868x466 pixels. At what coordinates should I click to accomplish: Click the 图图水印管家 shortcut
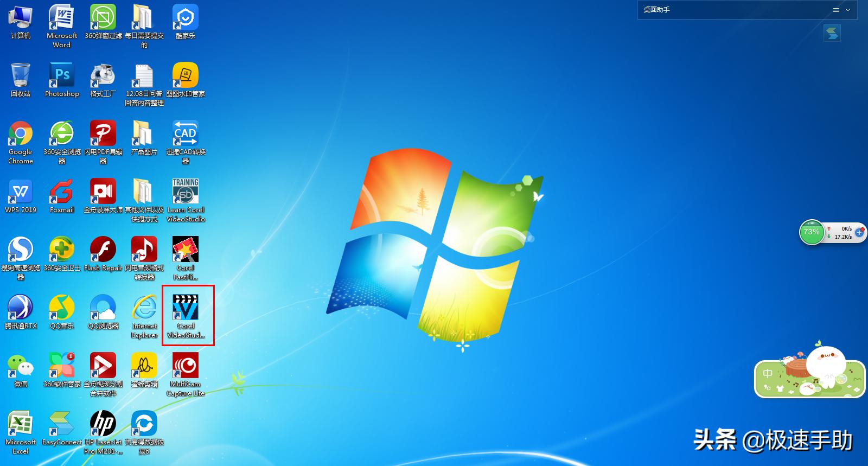click(x=186, y=80)
